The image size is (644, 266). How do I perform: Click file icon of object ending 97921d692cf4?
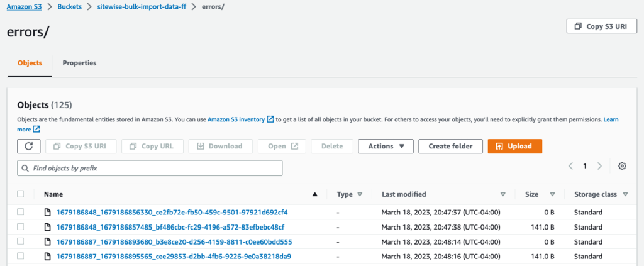(x=47, y=213)
